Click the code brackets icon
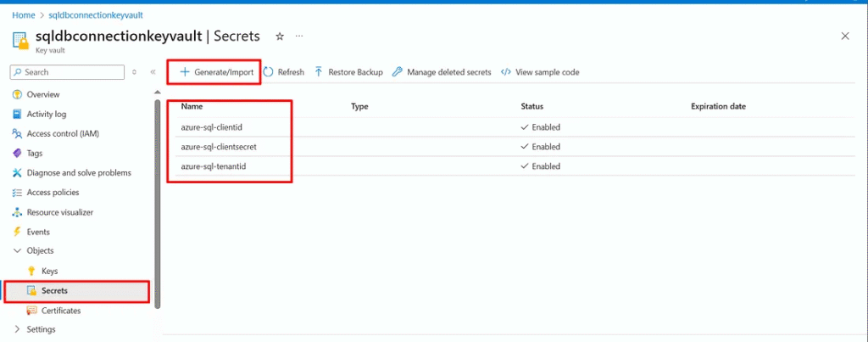The image size is (868, 342). click(505, 72)
